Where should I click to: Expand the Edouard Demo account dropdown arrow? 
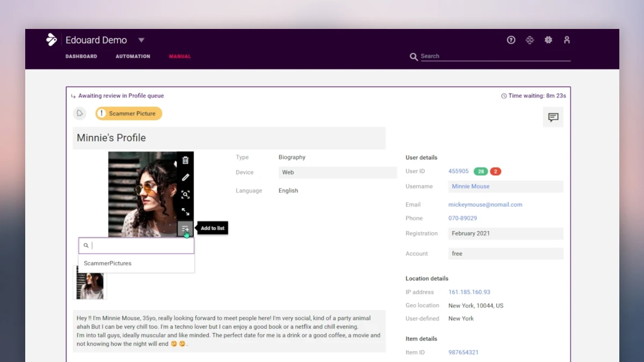click(141, 40)
